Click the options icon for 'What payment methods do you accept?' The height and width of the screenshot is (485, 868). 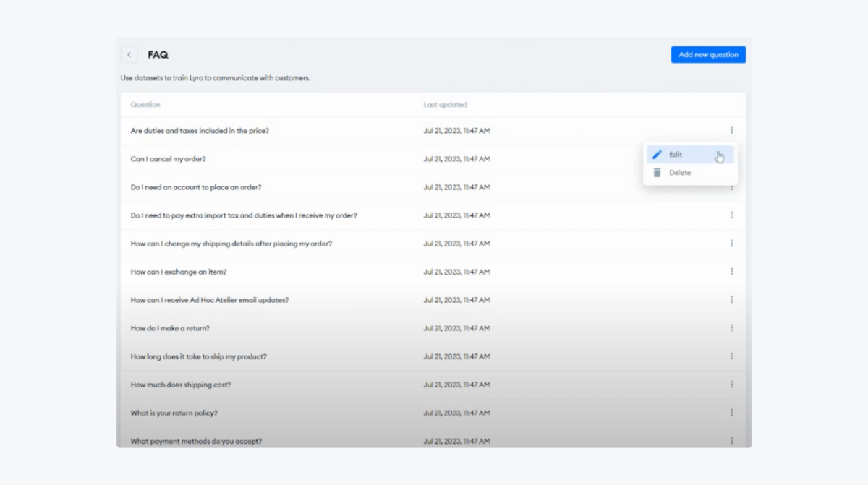[x=731, y=441]
